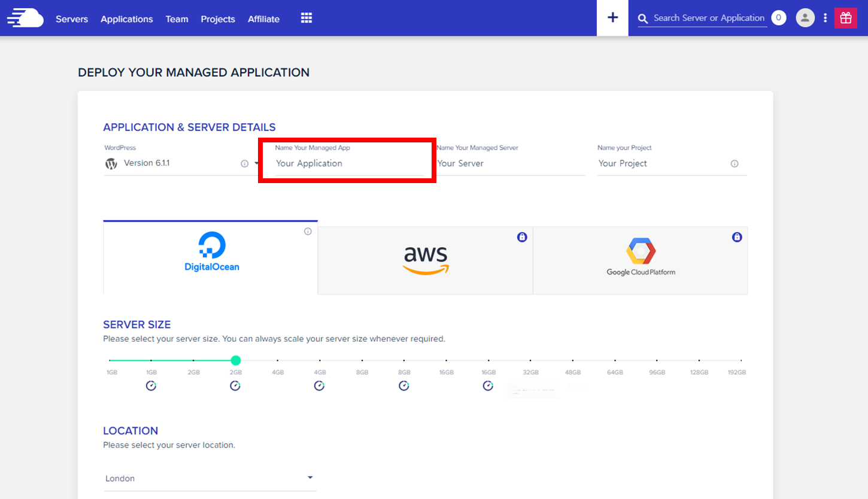
Task: Open the London location dropdown
Action: point(210,478)
